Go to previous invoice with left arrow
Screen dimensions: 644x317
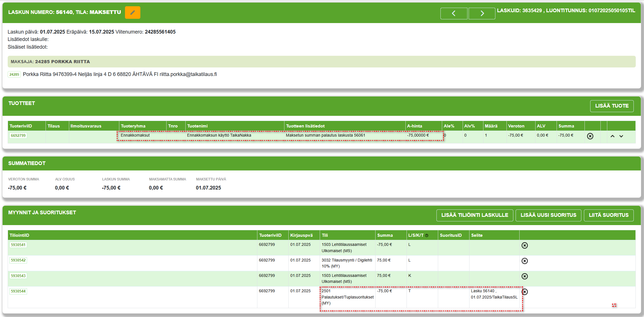coord(454,13)
